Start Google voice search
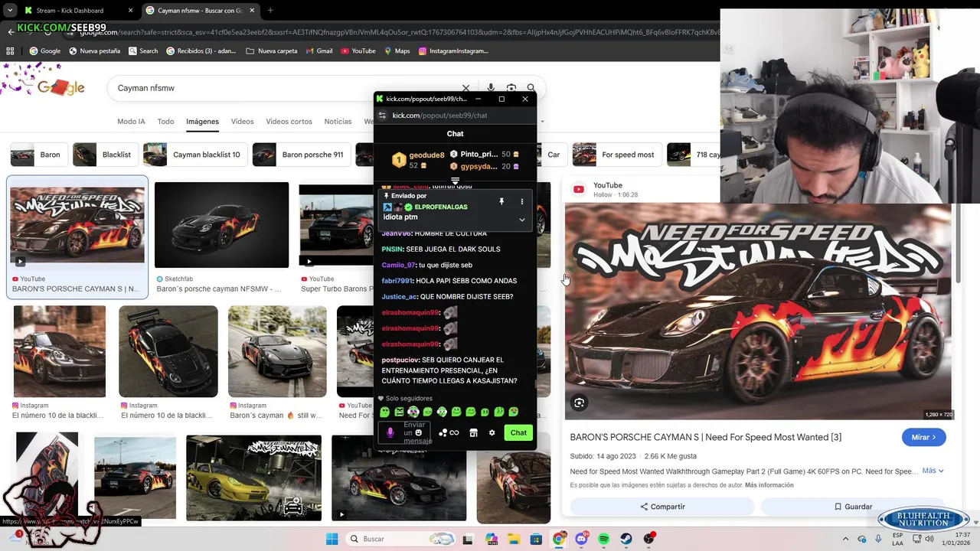The height and width of the screenshot is (551, 980). [x=491, y=88]
